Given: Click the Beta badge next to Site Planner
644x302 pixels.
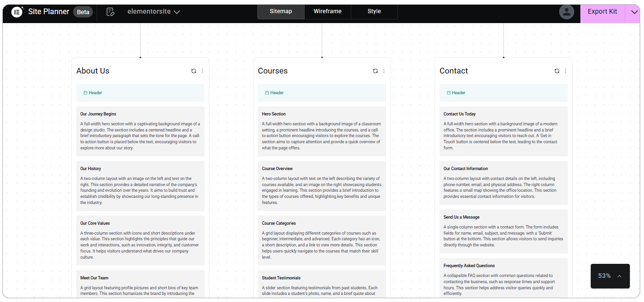Looking at the screenshot, I should [83, 12].
